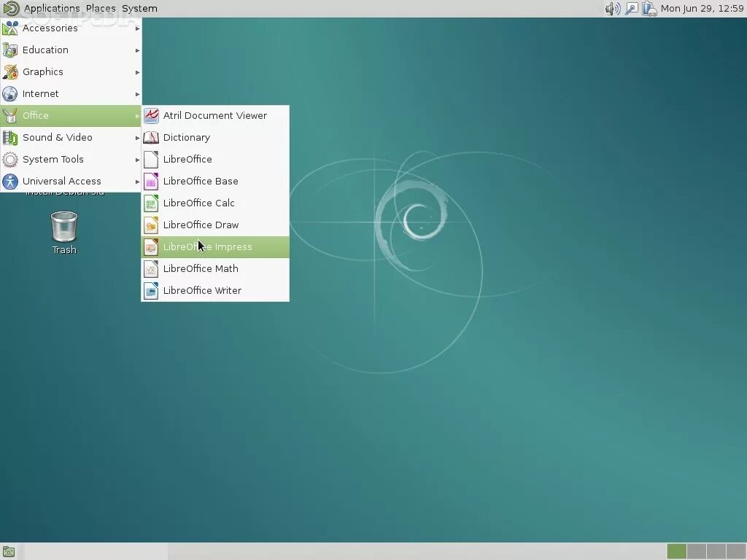
Task: Expand the Office submenu arrow
Action: coord(137,116)
